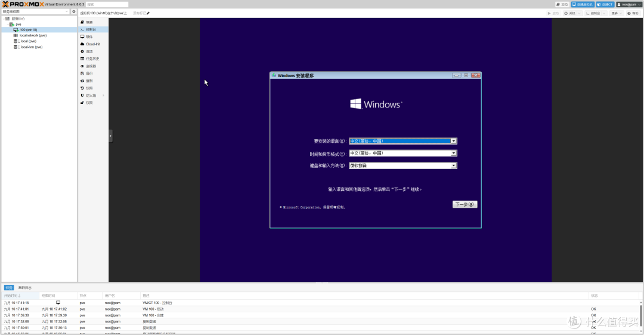
Task: Collapse the pve node arrow
Action: click(x=7, y=24)
